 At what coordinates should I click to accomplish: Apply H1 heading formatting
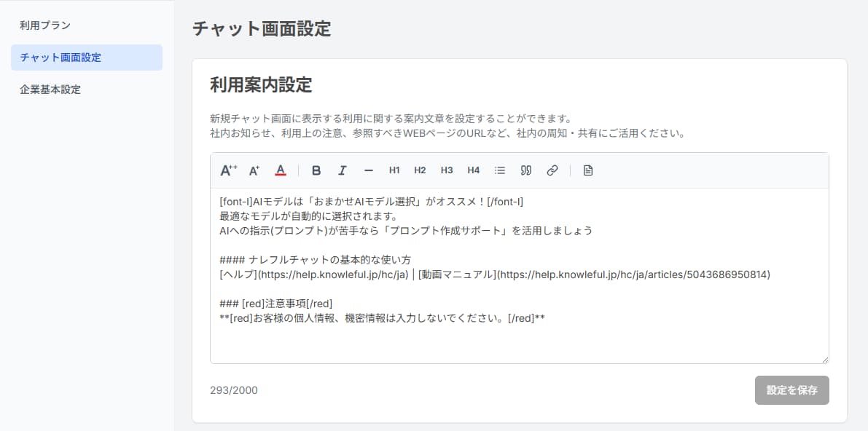point(394,170)
